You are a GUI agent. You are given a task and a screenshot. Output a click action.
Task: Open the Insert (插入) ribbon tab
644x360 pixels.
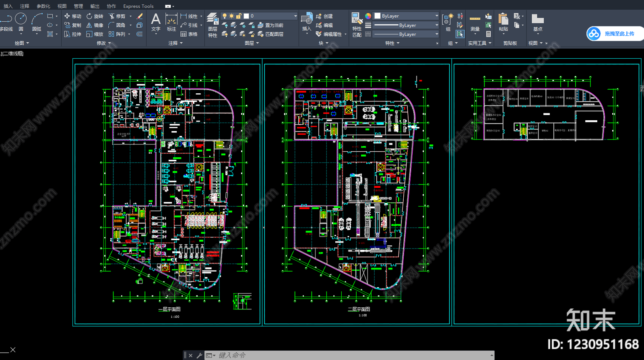click(x=8, y=6)
